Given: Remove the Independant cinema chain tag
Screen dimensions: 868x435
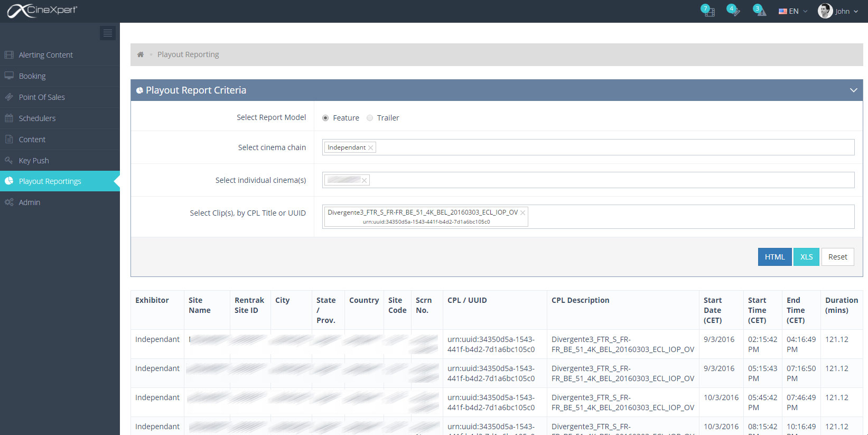Looking at the screenshot, I should (x=371, y=148).
